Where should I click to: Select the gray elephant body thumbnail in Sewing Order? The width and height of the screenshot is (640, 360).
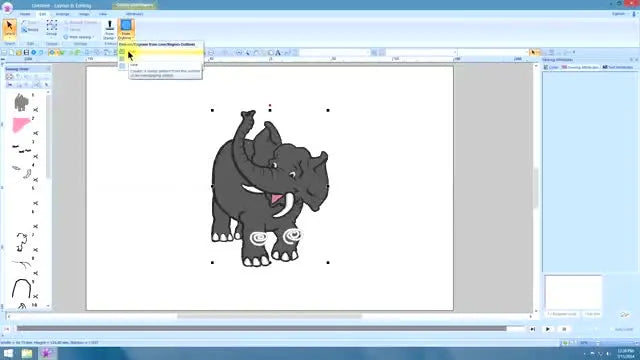click(21, 102)
